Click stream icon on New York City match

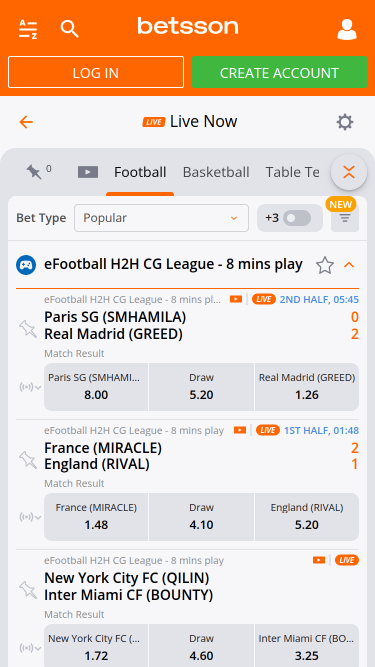[x=319, y=560]
